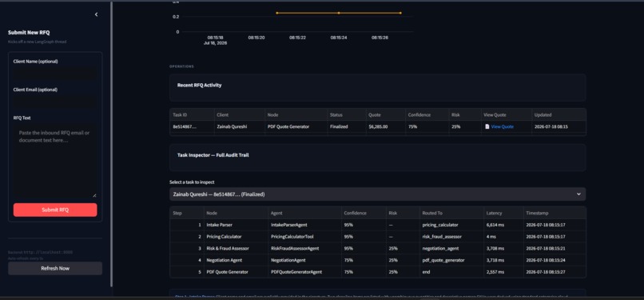This screenshot has height=300, width=644.
Task: Select the 8e514867 task ID cell
Action: point(192,126)
